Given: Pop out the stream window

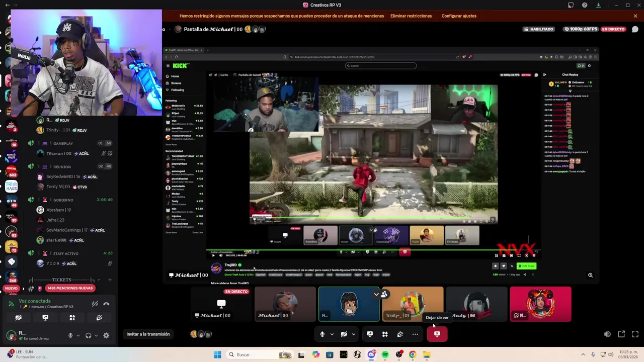Looking at the screenshot, I should (x=621, y=334).
